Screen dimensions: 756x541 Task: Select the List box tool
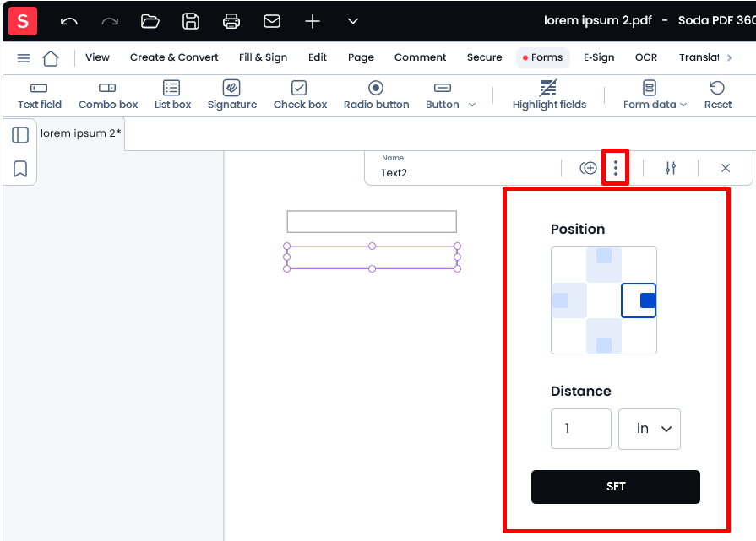(x=172, y=95)
